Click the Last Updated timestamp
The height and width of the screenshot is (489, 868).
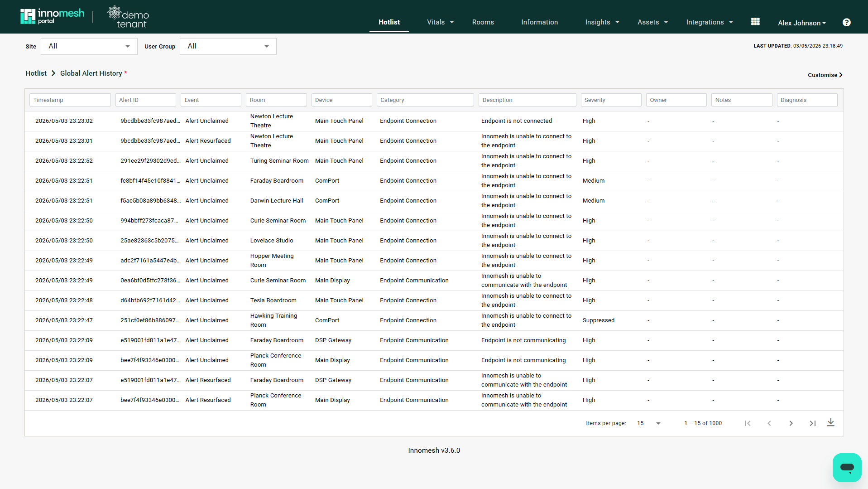[798, 46]
